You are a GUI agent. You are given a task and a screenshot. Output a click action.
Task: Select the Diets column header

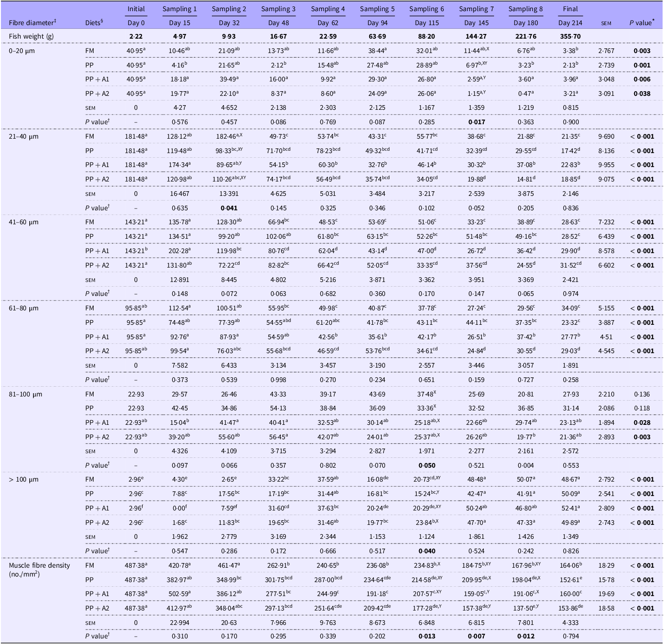point(94,23)
